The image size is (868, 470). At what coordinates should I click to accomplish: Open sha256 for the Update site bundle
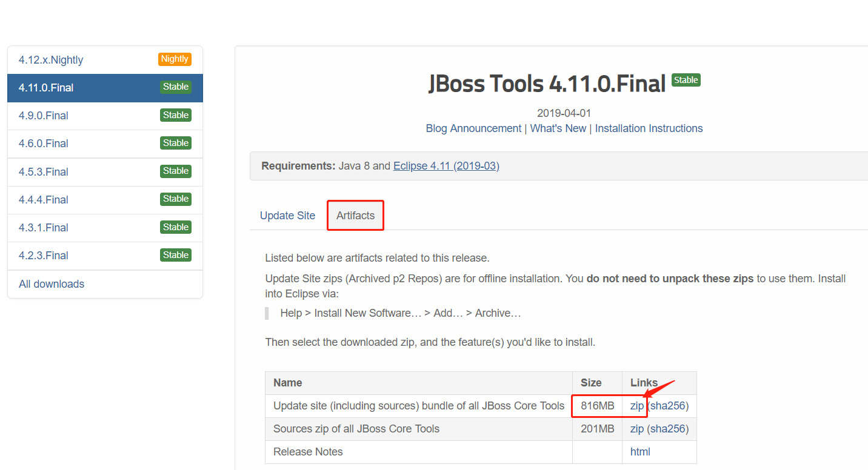click(667, 406)
